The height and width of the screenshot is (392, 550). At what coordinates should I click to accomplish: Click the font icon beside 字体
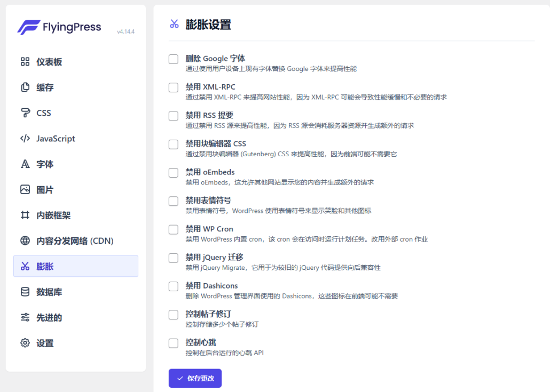25,164
